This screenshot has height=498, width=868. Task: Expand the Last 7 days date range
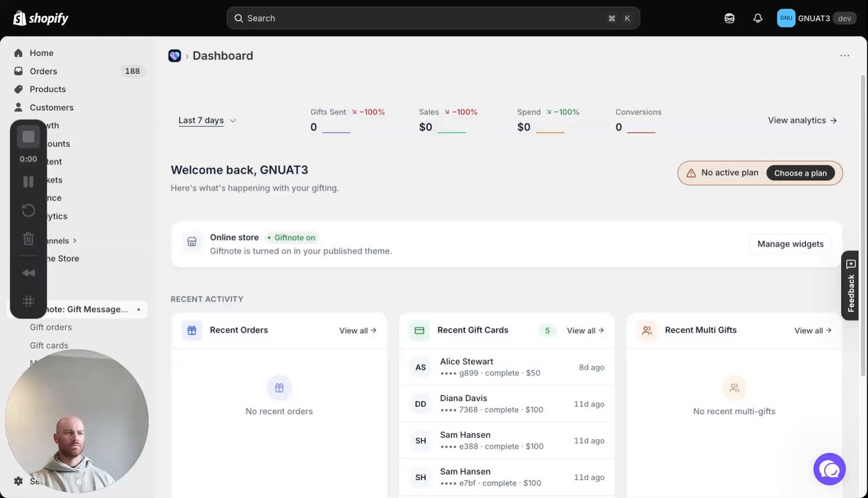pyautogui.click(x=207, y=120)
